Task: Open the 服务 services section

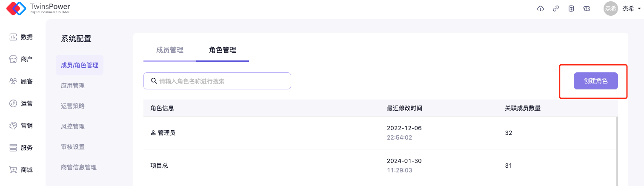Action: coord(21,148)
